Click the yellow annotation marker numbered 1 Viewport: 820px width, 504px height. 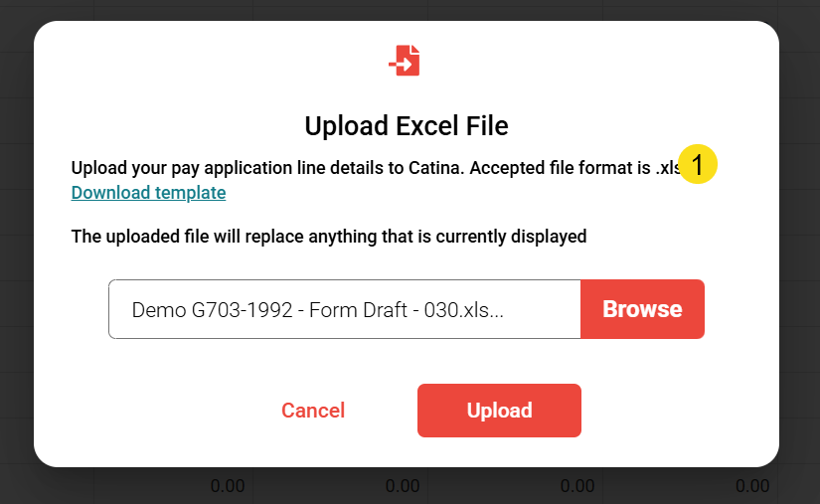click(698, 166)
